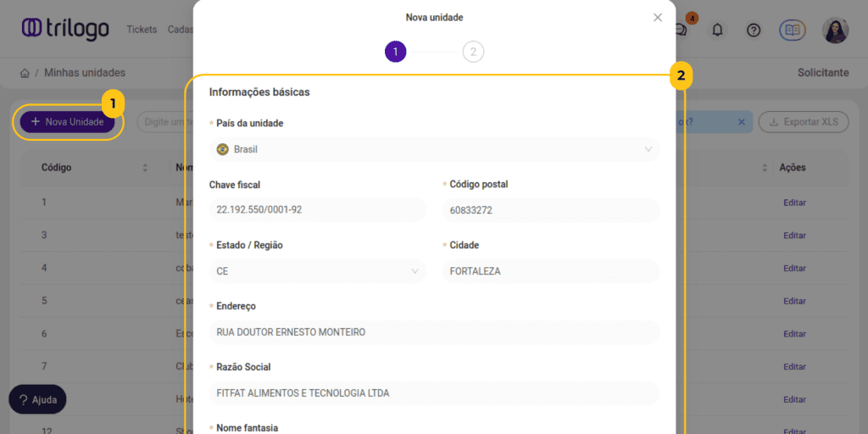Focus the Razão Social text field
This screenshot has width=868, height=434.
(433, 393)
